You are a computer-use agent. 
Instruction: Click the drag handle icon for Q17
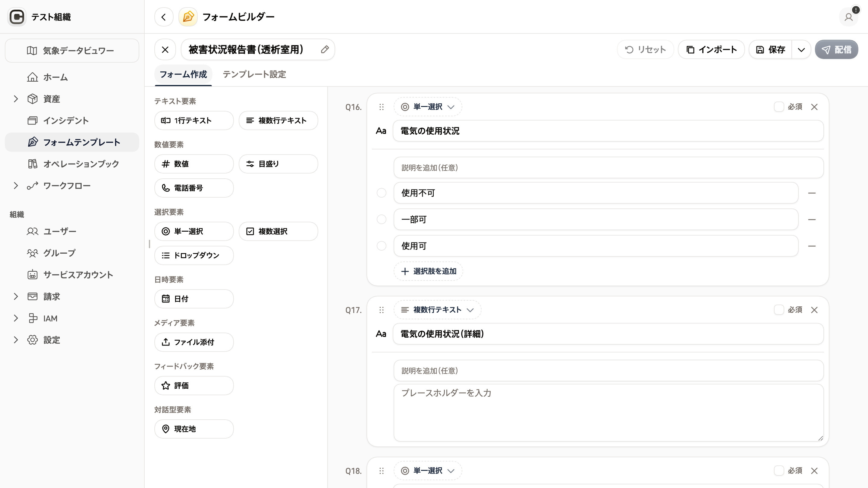tap(382, 310)
